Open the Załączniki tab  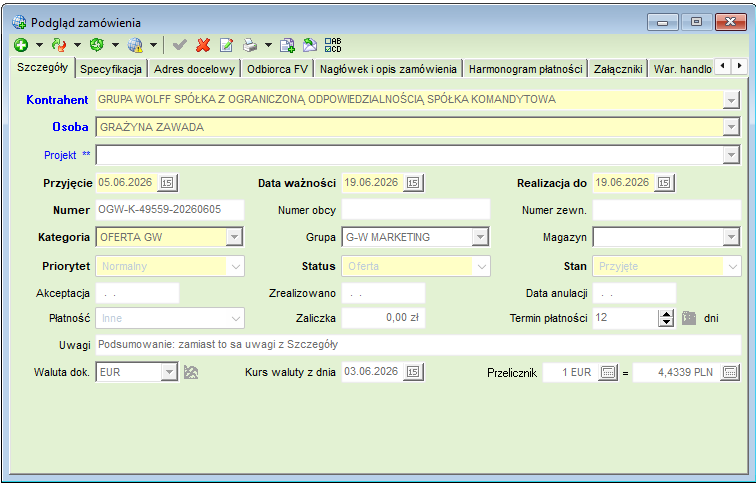click(x=618, y=69)
